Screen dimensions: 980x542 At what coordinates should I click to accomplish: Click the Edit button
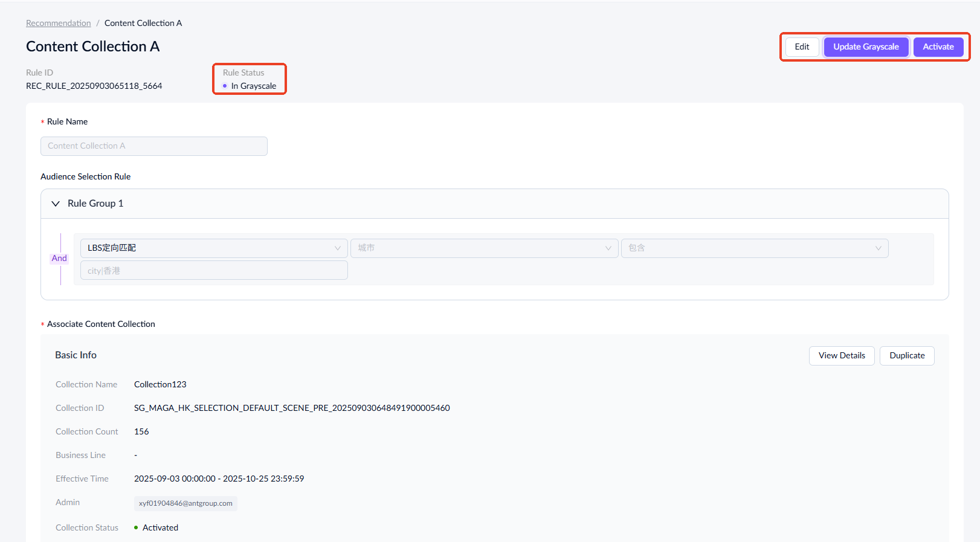pyautogui.click(x=802, y=47)
